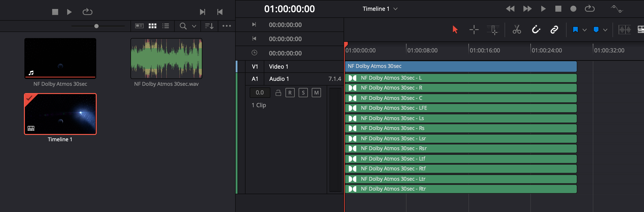The width and height of the screenshot is (644, 212).
Task: Click the duration timecode field
Action: 285,53
